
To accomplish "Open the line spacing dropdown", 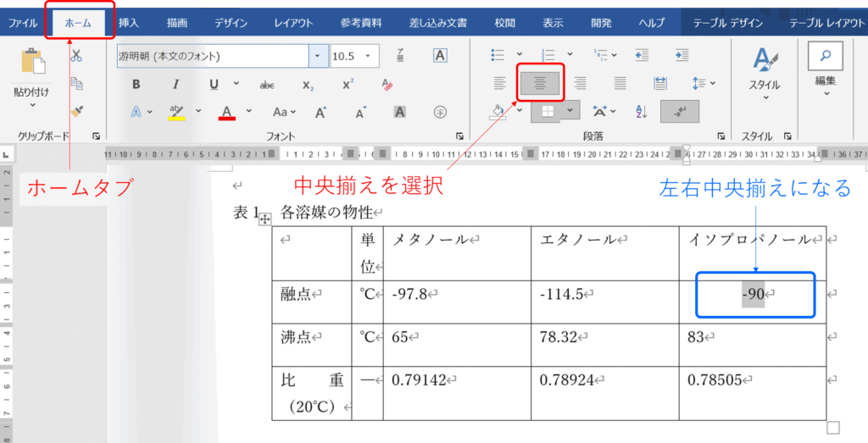I will (x=704, y=83).
